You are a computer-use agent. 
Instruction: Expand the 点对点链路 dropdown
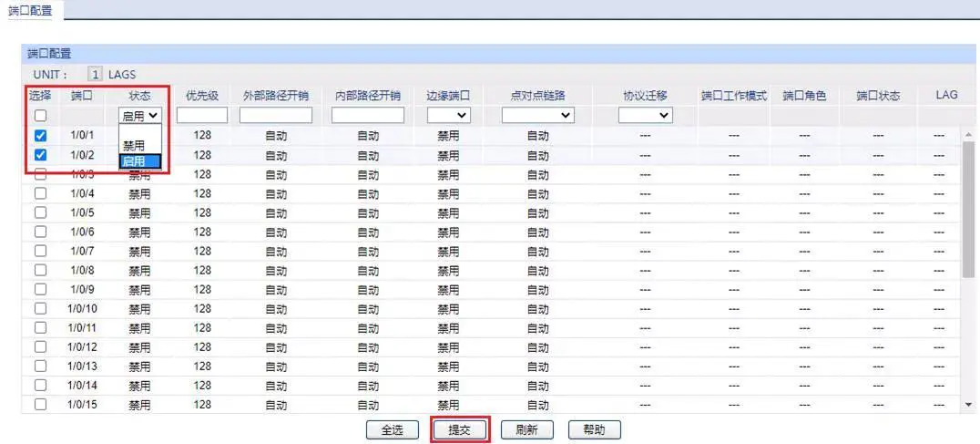538,116
